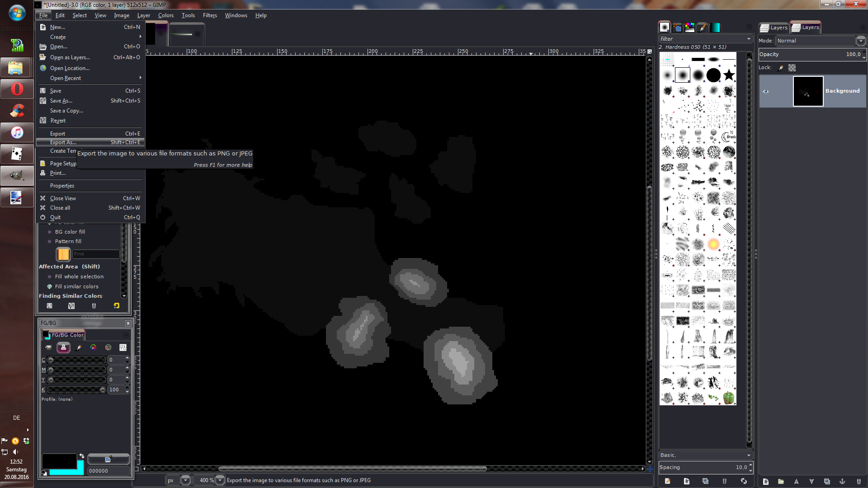Open the Patterns dock tab icon
The image size is (868, 488).
pos(677,27)
